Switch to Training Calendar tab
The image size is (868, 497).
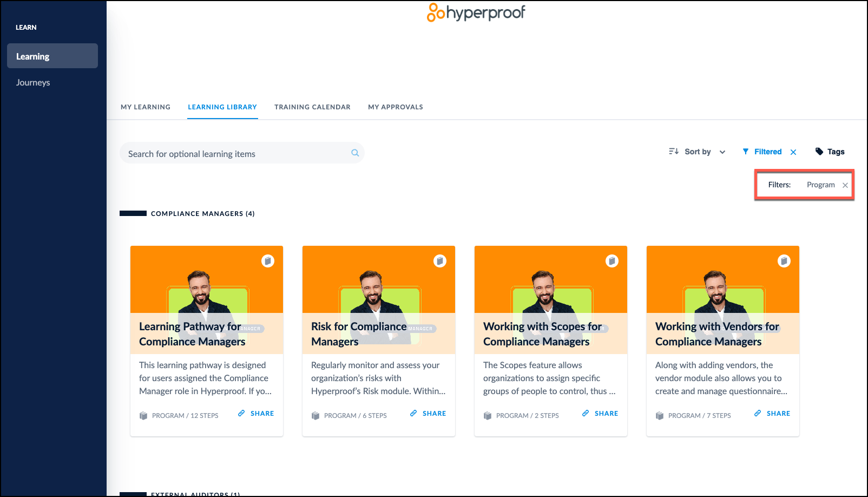point(312,107)
